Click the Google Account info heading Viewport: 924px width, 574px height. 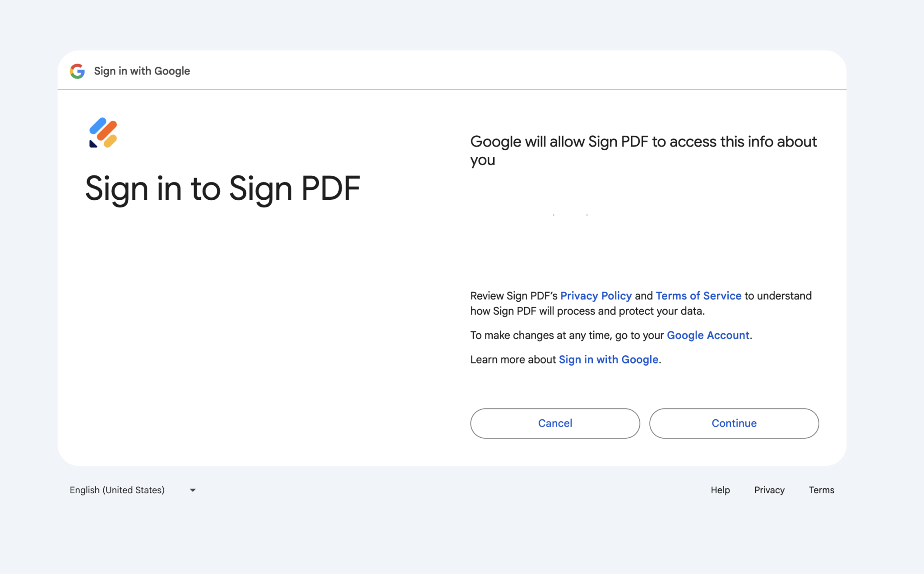643,150
